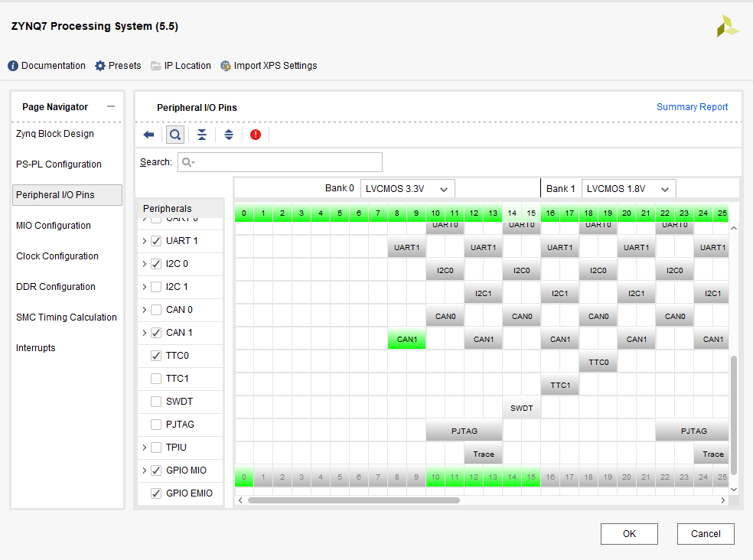Click the vertical scrollbar down arrow
This screenshot has height=560, width=753.
734,490
